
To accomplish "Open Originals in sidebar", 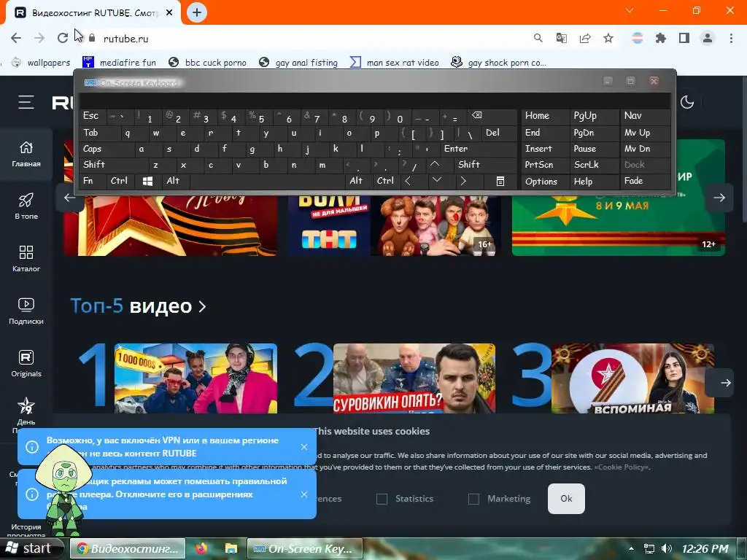I will click(26, 364).
